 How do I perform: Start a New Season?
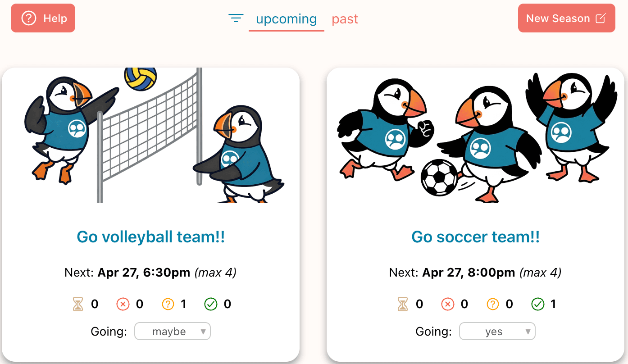point(566,18)
